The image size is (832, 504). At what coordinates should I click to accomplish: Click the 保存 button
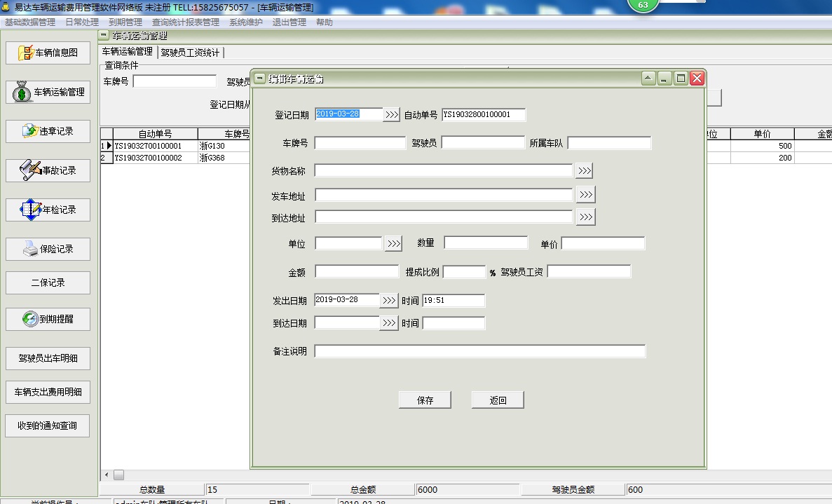point(425,400)
